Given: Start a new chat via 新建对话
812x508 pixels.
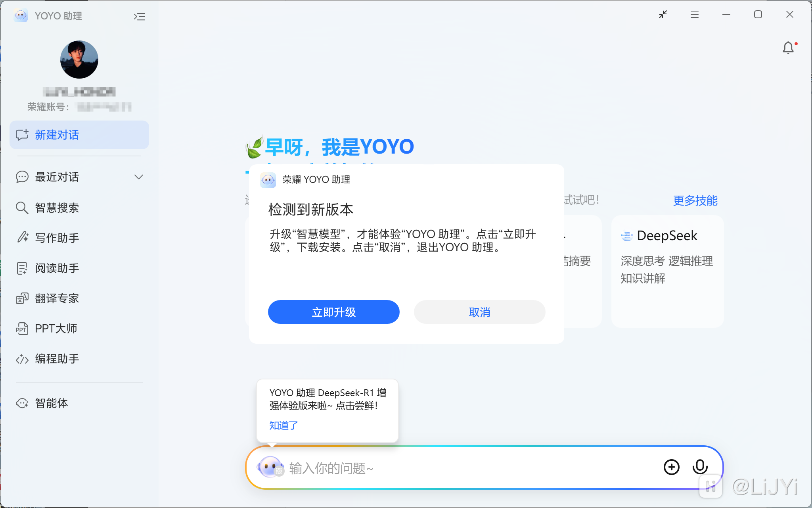Looking at the screenshot, I should click(79, 135).
